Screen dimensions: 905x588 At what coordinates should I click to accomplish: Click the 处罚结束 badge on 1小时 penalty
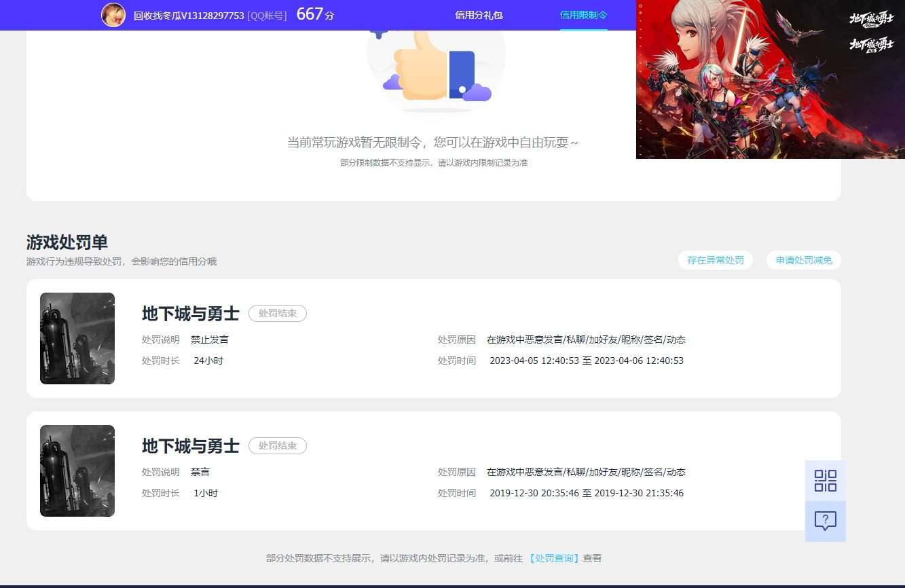pos(278,446)
